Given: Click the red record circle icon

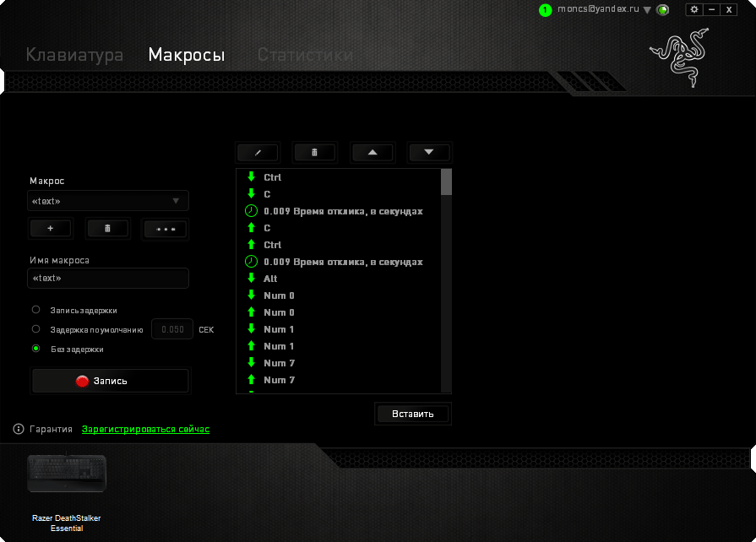Looking at the screenshot, I should 83,381.
